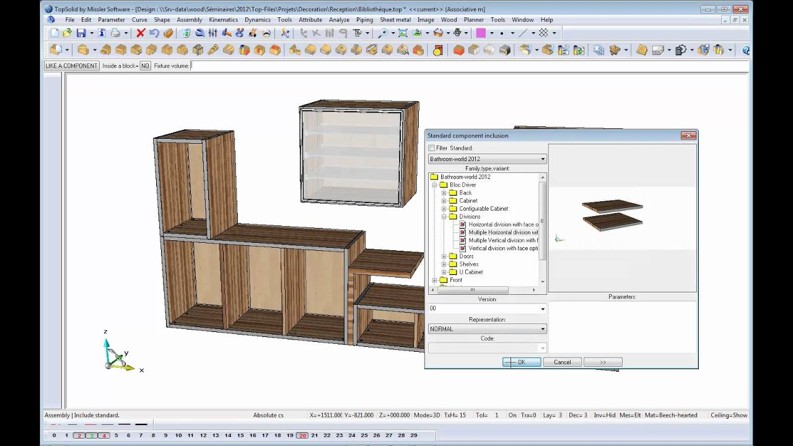Save the design with the floppy disk icon
Image resolution: width=793 pixels, height=446 pixels.
click(x=81, y=33)
